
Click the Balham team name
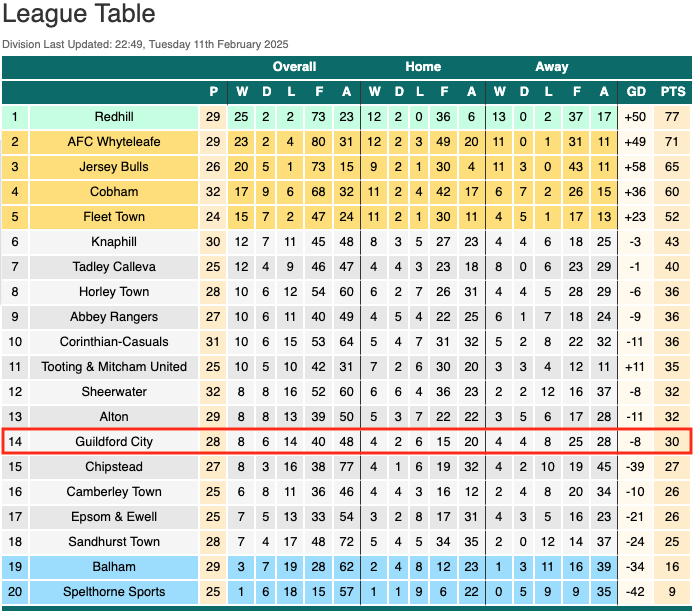(x=114, y=567)
